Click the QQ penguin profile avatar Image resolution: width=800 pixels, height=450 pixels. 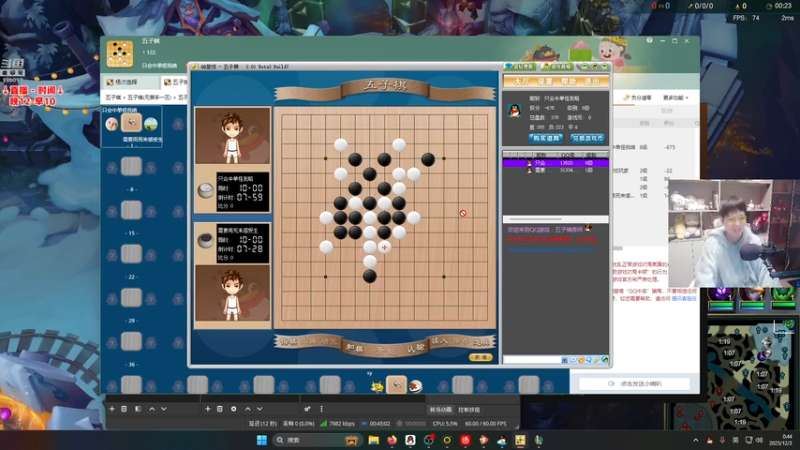click(x=514, y=110)
